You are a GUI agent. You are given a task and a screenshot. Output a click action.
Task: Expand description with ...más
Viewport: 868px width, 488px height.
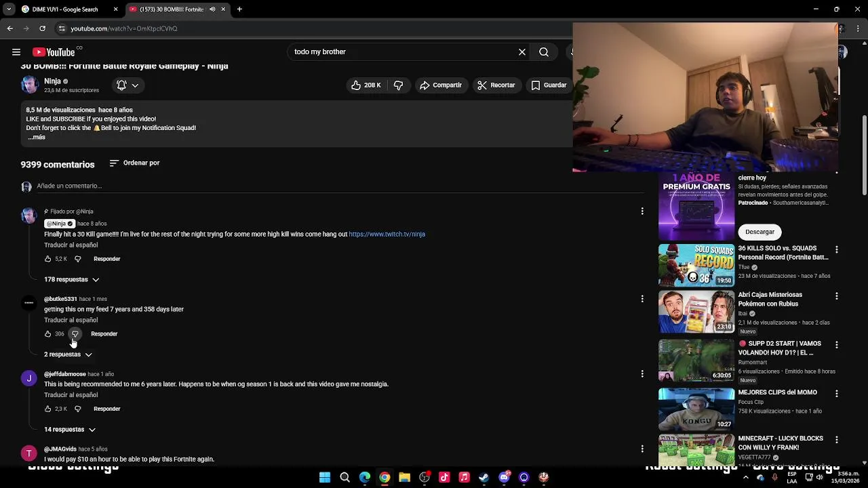click(x=36, y=137)
